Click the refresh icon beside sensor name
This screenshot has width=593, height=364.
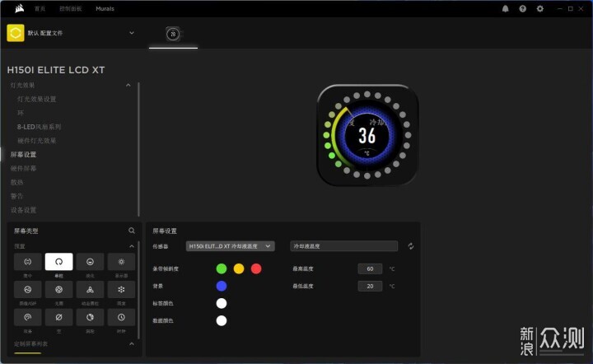pyautogui.click(x=411, y=246)
